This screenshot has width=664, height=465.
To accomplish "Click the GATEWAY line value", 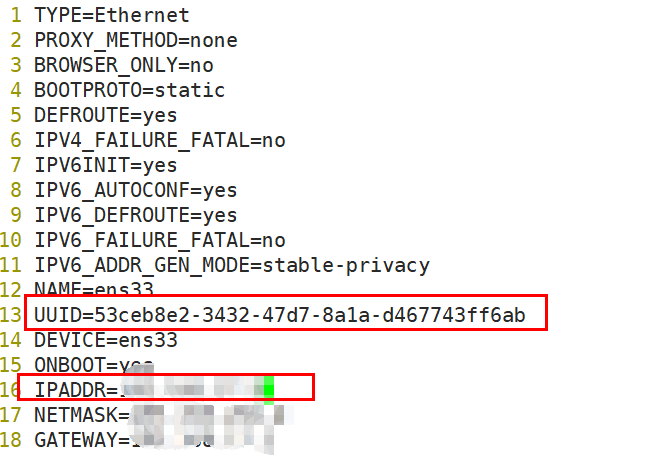I will tap(202, 440).
